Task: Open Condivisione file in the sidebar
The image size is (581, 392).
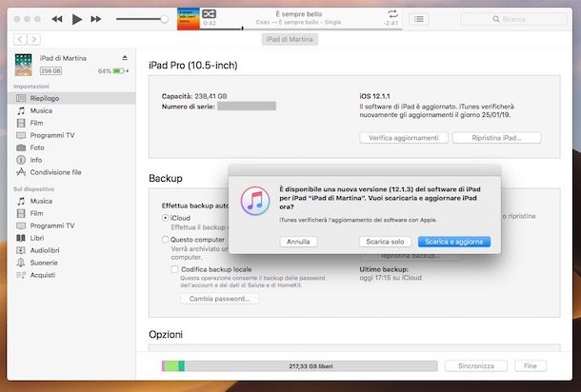Action: click(56, 172)
